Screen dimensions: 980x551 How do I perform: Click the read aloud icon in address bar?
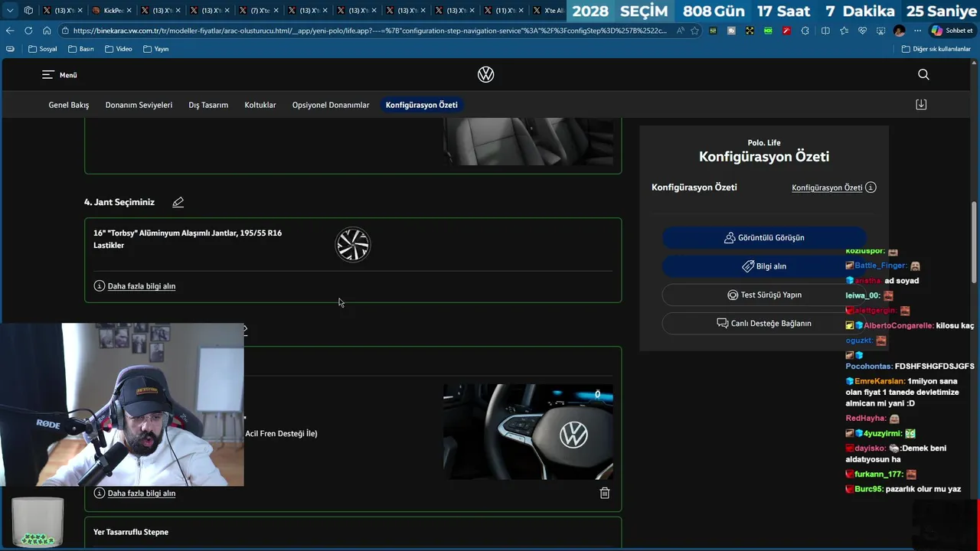coord(680,31)
